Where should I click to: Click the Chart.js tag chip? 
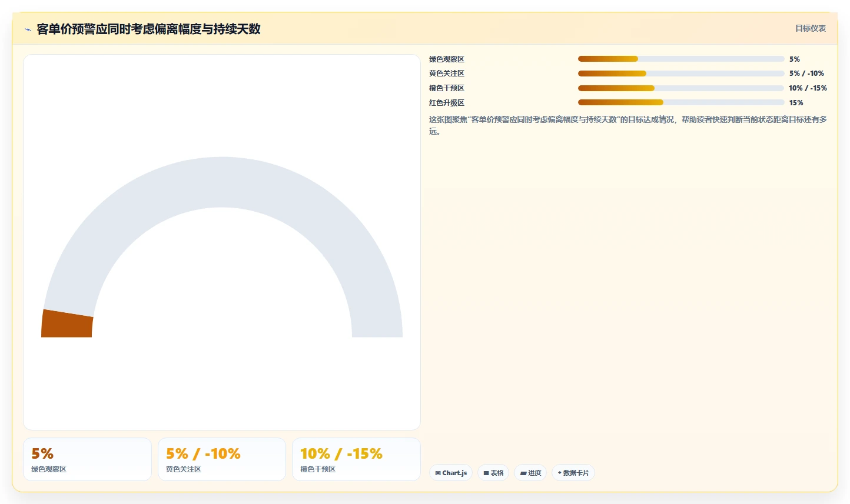451,473
